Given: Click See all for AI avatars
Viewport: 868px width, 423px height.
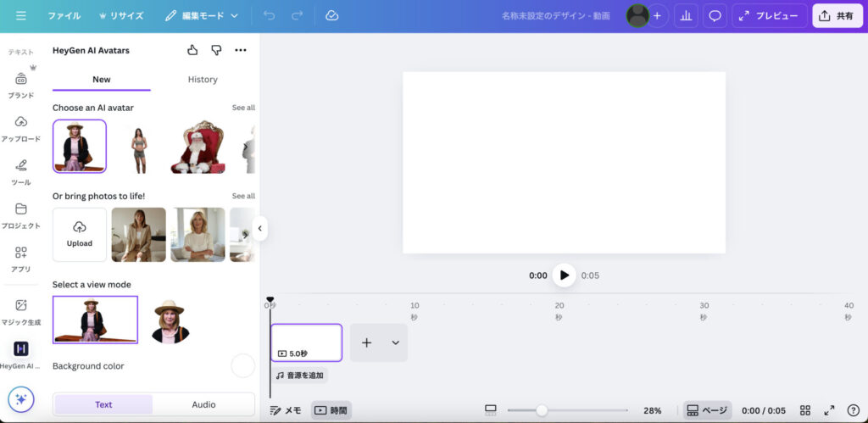Looking at the screenshot, I should 243,108.
